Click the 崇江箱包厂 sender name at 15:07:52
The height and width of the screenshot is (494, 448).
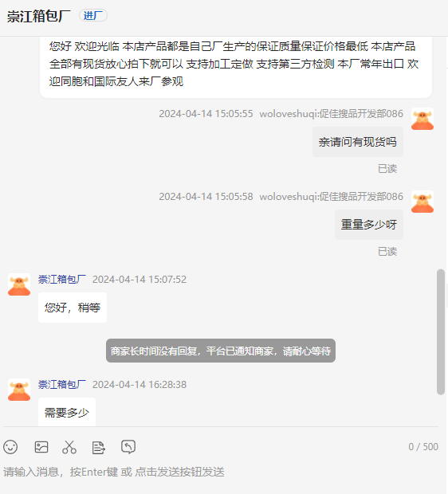point(62,280)
